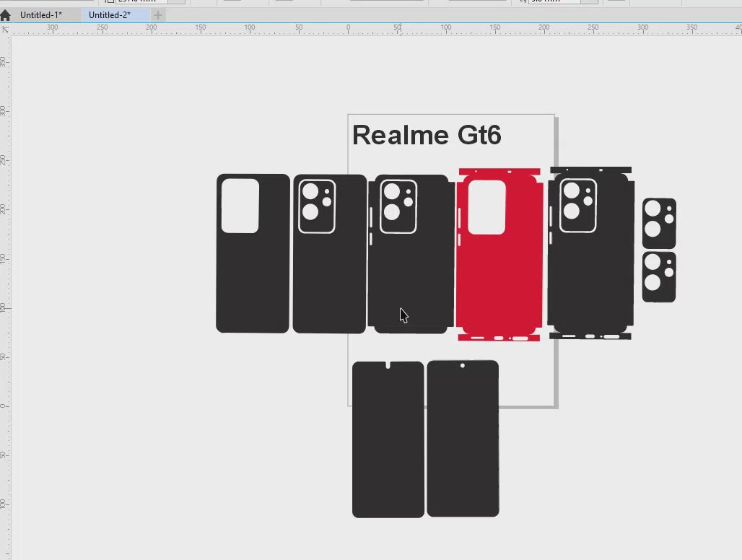The height and width of the screenshot is (560, 742).
Task: Click the plus button to add a new document
Action: click(x=158, y=15)
